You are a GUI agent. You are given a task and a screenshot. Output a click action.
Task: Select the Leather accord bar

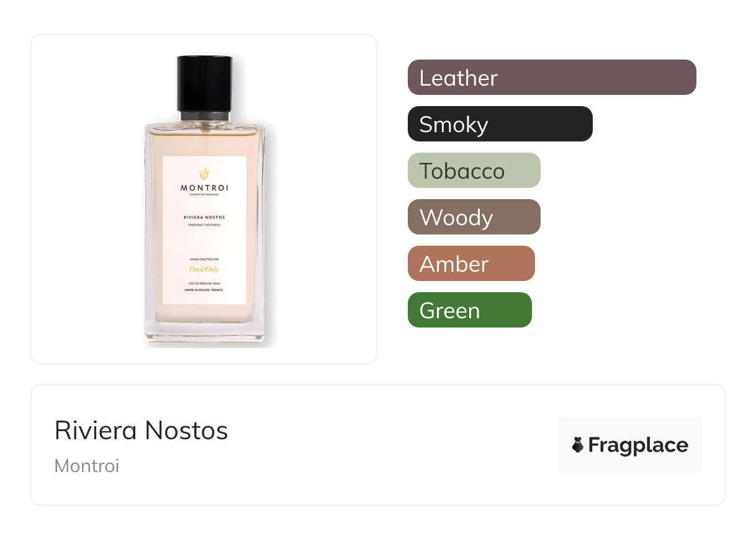tap(552, 78)
